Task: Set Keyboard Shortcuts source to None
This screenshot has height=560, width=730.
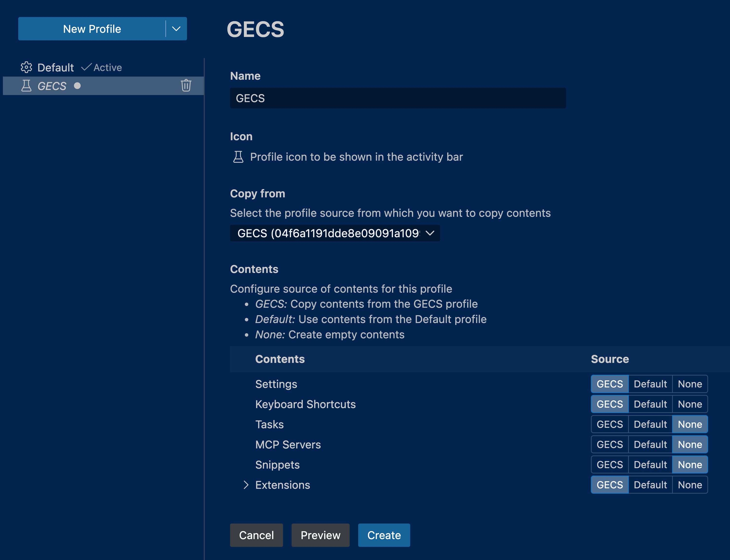Action: (690, 404)
